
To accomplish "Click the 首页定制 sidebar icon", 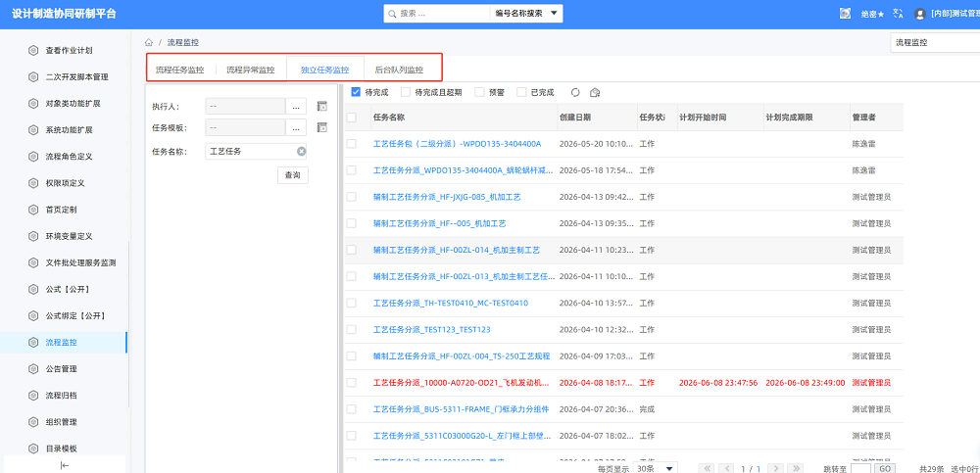I will pyautogui.click(x=33, y=210).
